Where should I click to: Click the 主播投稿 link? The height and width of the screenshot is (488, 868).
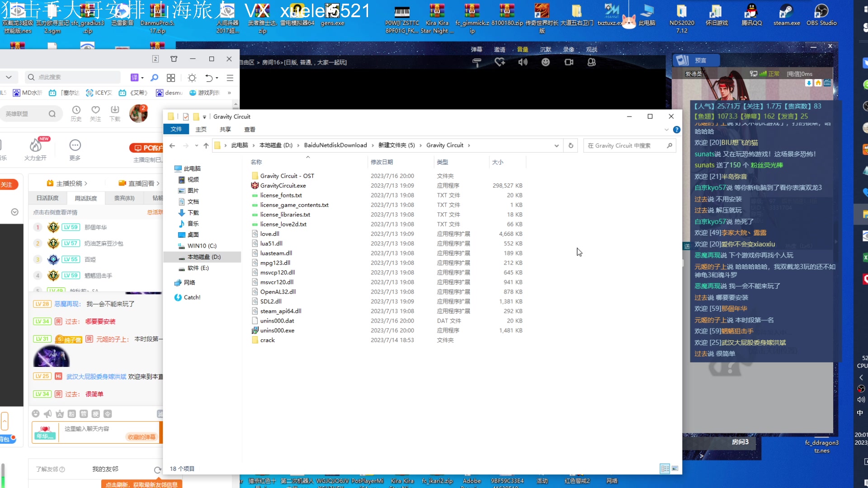pyautogui.click(x=69, y=183)
